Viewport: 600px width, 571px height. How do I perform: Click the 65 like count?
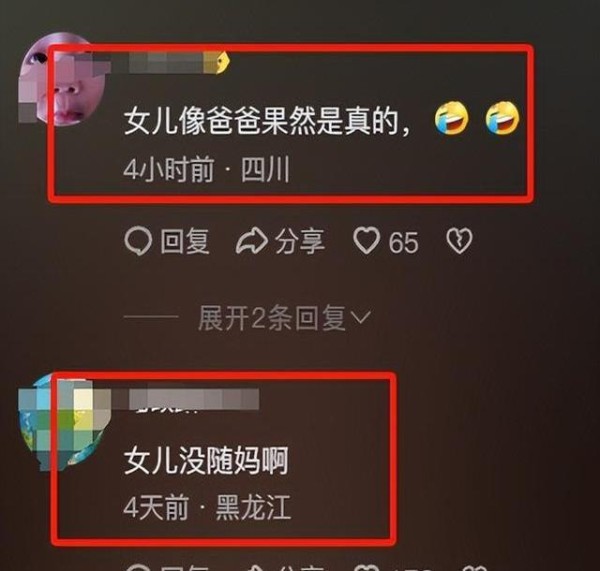403,242
